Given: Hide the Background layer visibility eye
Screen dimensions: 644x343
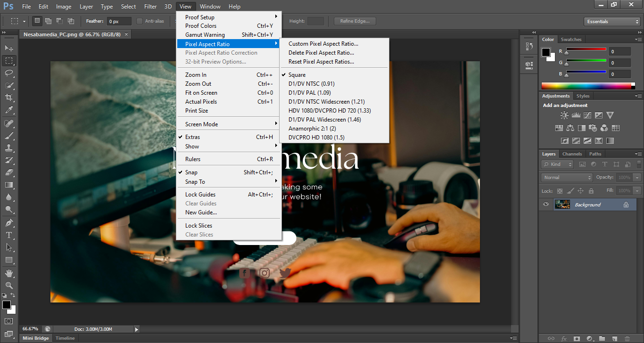Looking at the screenshot, I should click(546, 204).
